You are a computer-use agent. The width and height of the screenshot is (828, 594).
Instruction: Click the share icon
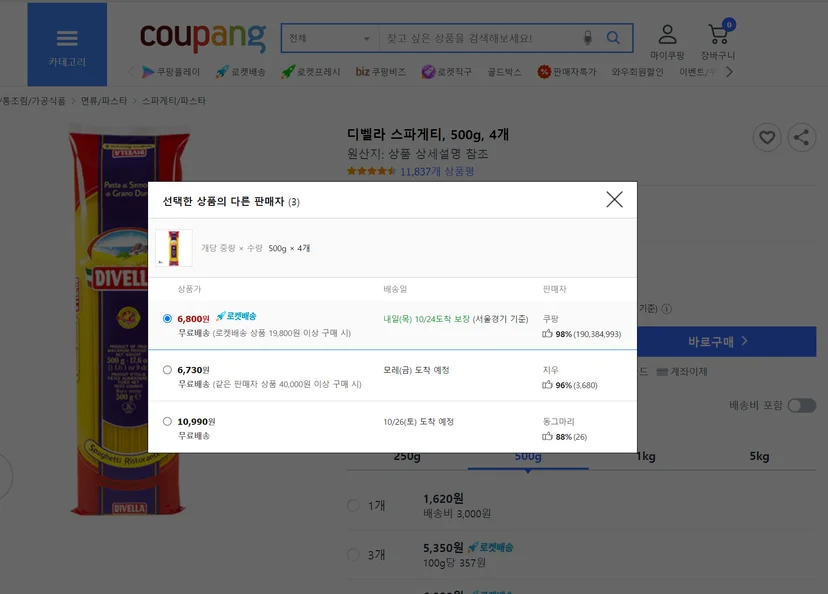point(802,137)
